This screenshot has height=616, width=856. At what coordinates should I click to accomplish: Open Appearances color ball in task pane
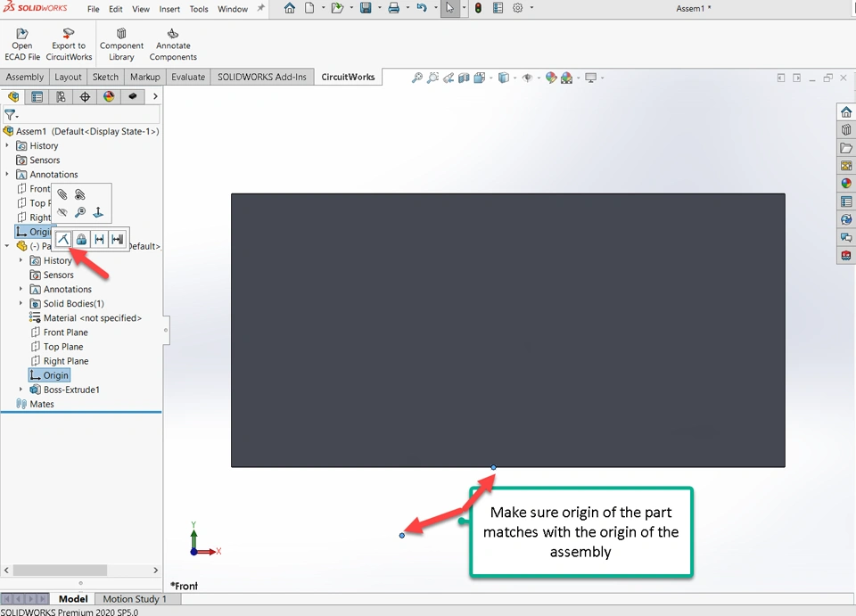[846, 184]
